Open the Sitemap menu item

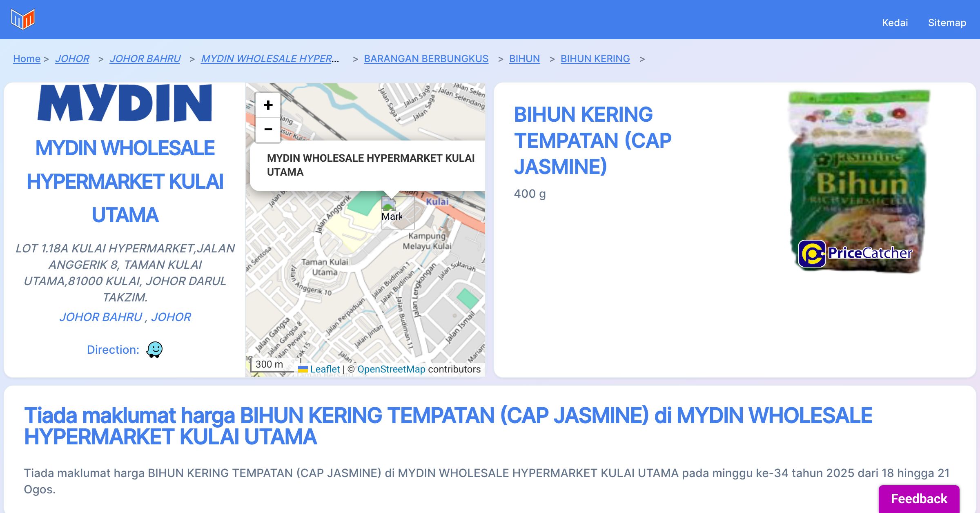click(x=947, y=22)
